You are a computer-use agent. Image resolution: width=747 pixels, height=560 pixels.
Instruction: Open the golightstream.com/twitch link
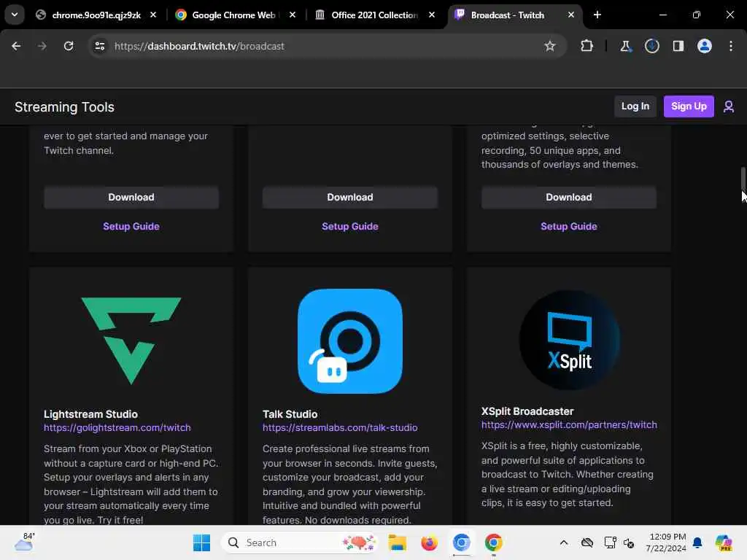point(117,427)
